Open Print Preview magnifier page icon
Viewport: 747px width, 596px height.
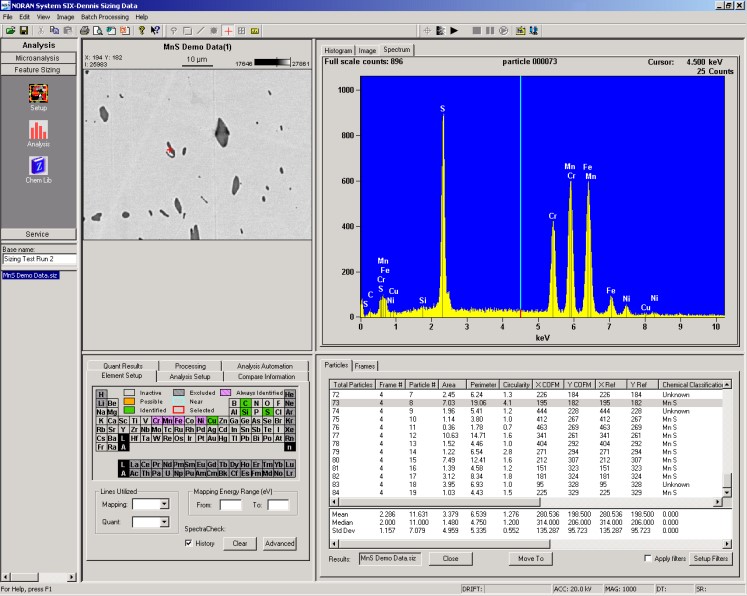pyautogui.click(x=98, y=30)
